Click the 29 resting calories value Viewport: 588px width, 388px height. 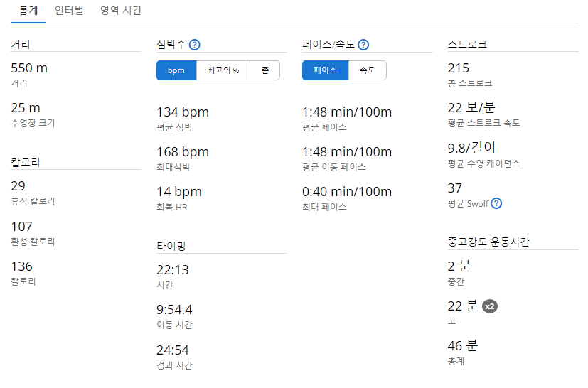point(18,186)
